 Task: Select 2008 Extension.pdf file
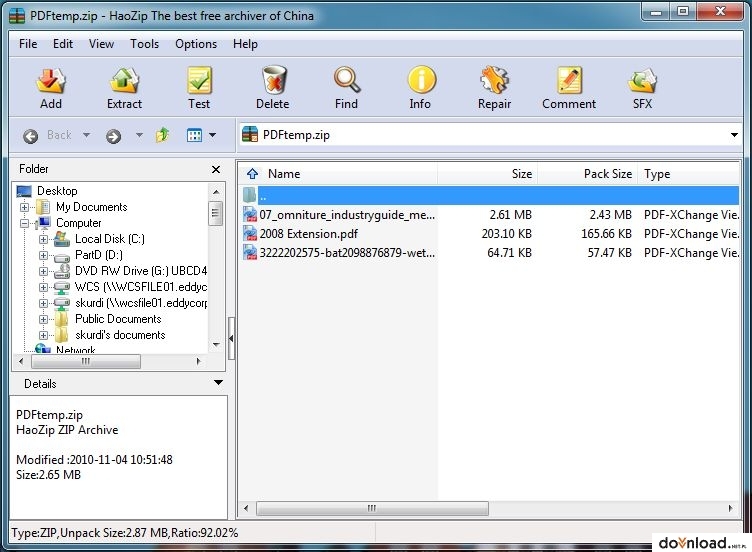pyautogui.click(x=309, y=234)
